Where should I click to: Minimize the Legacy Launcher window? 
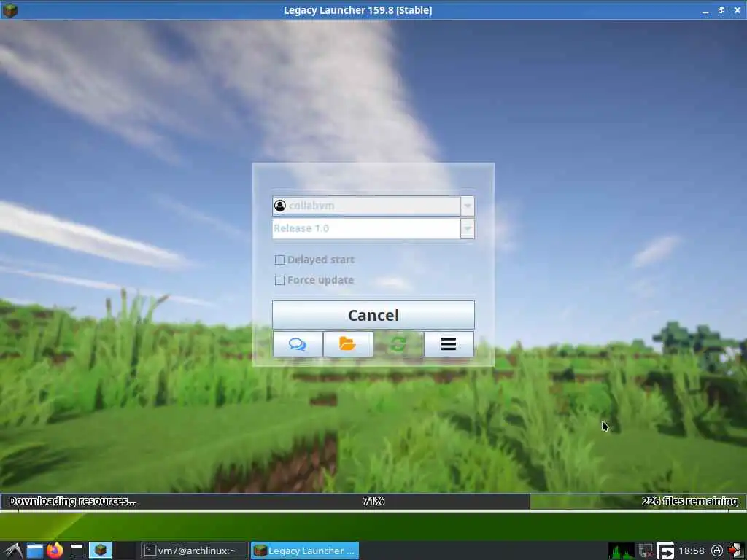tap(705, 10)
